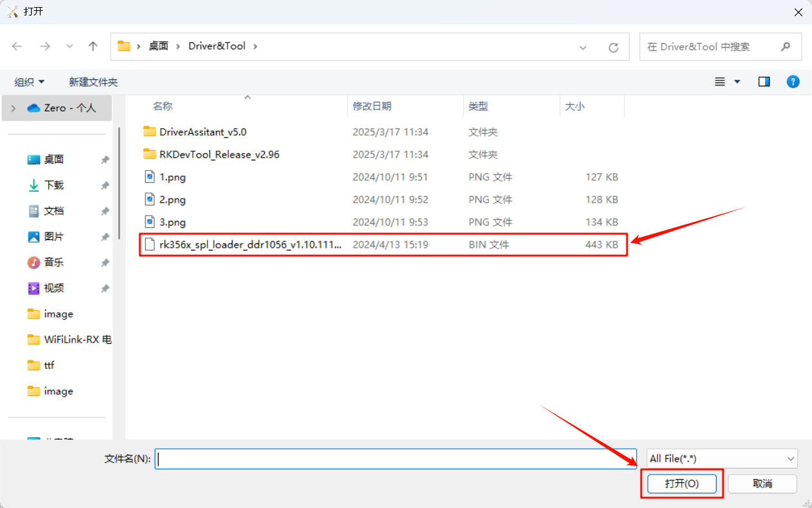The height and width of the screenshot is (508, 812).
Task: Select the rk356x_spl_loader BIN file
Action: (x=250, y=245)
